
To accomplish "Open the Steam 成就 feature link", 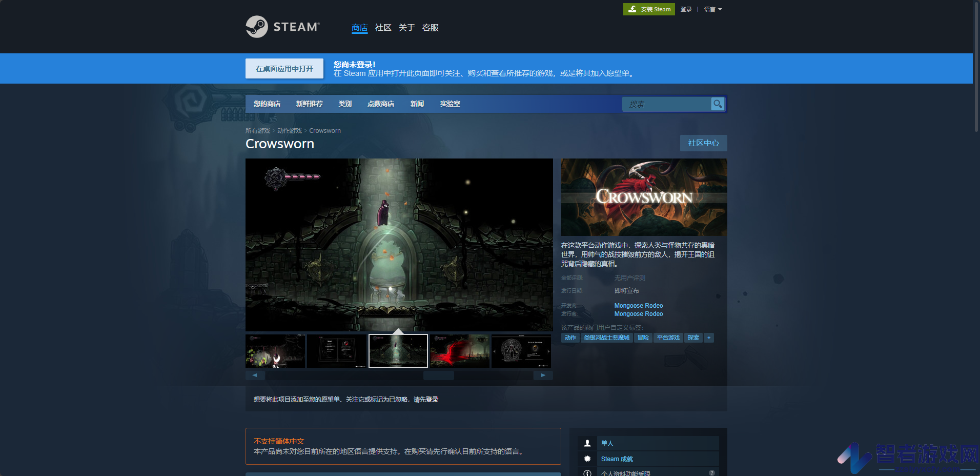I will [617, 459].
